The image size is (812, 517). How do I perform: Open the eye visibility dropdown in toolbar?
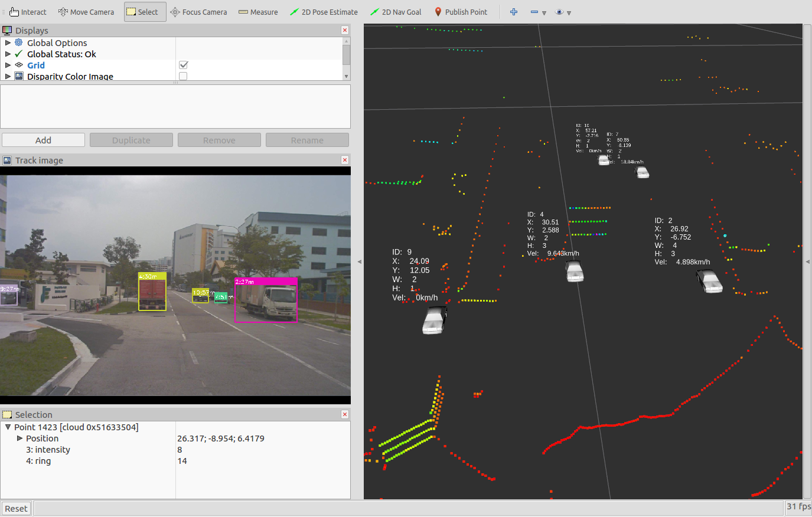click(563, 12)
